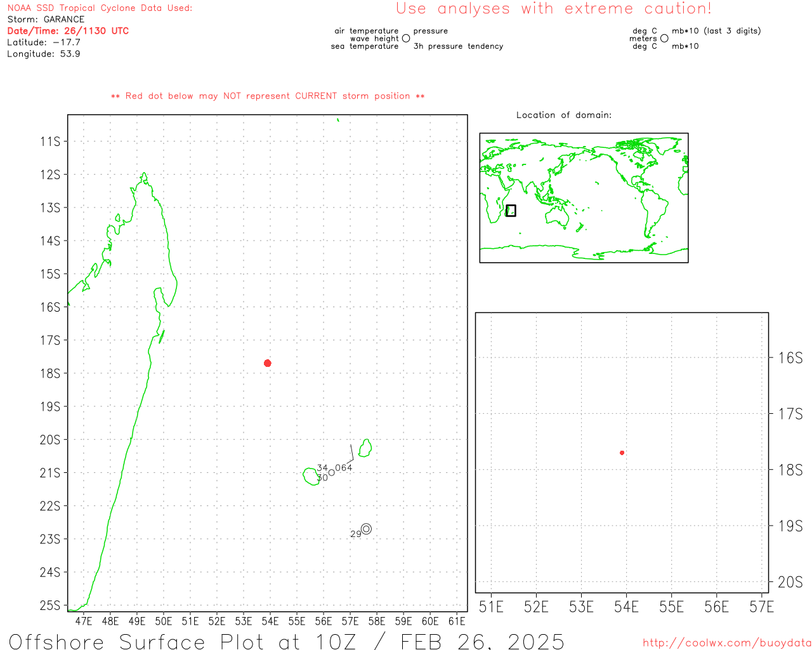This screenshot has width=812, height=650.
Task: Click the 16S label on the inset map
Action: [790, 358]
